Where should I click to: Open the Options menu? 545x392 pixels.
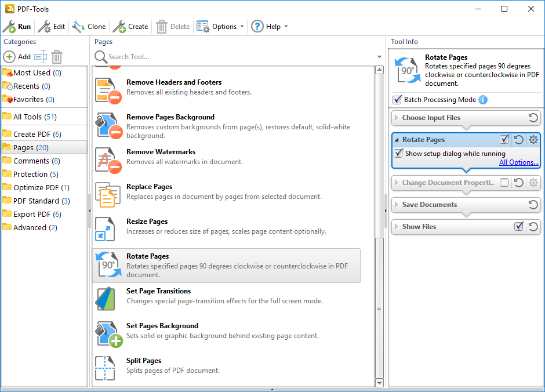[220, 27]
